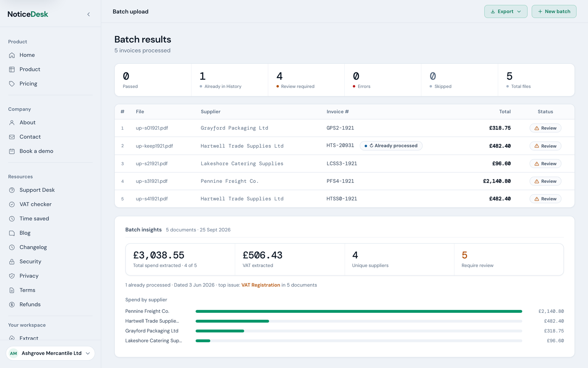Image resolution: width=588 pixels, height=368 pixels.
Task: Click the NoticeDesk logo
Action: point(28,14)
